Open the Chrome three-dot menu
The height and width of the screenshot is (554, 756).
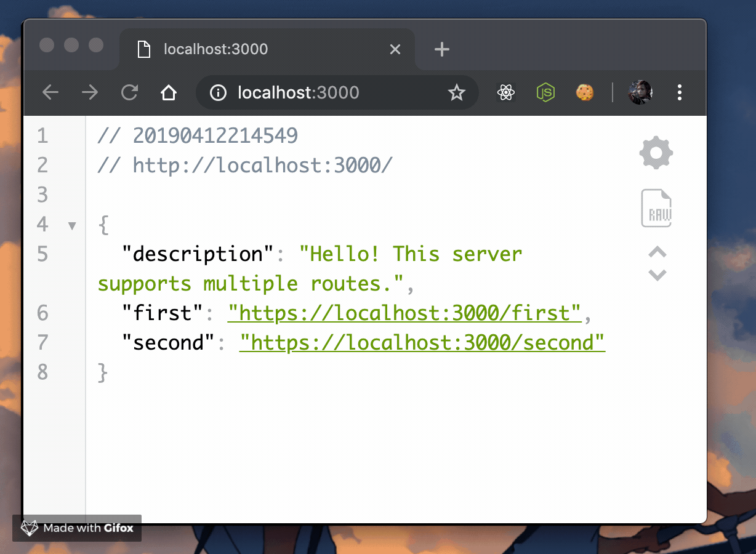(x=680, y=92)
